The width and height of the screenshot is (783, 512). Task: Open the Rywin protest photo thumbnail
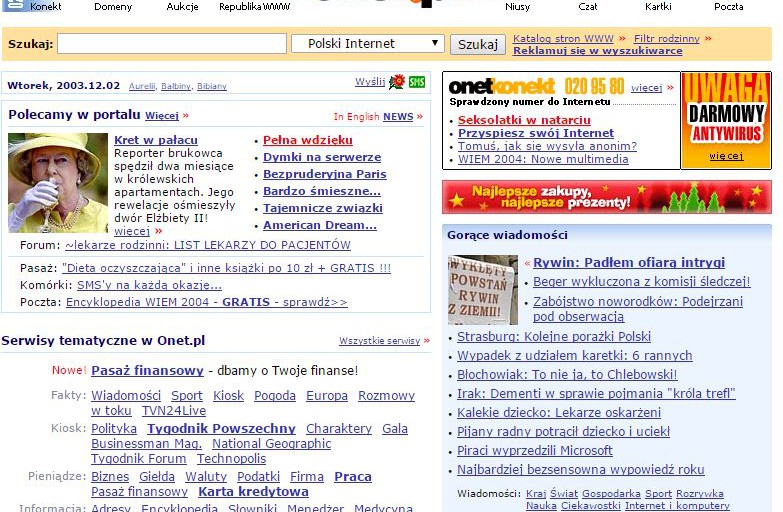tap(483, 290)
